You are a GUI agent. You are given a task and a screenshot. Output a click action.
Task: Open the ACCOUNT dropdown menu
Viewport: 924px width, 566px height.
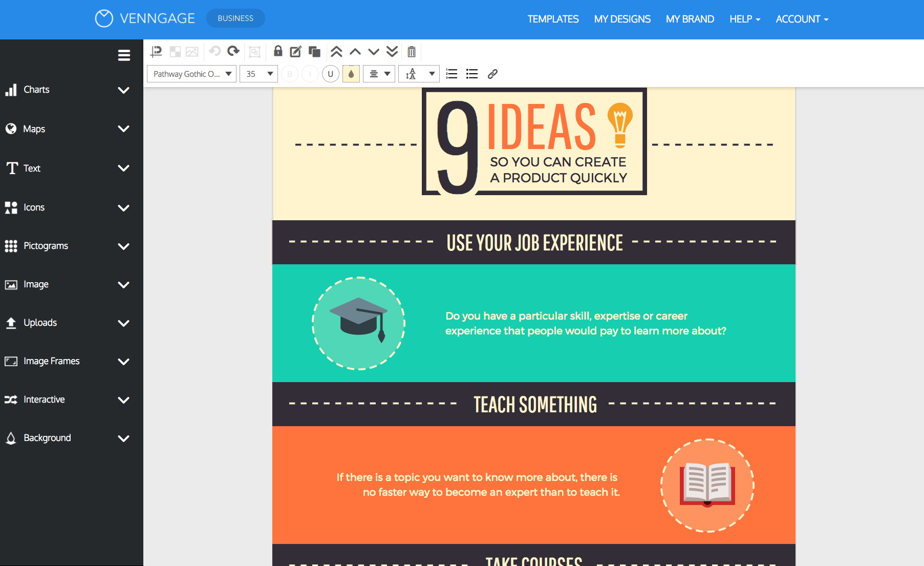[802, 19]
